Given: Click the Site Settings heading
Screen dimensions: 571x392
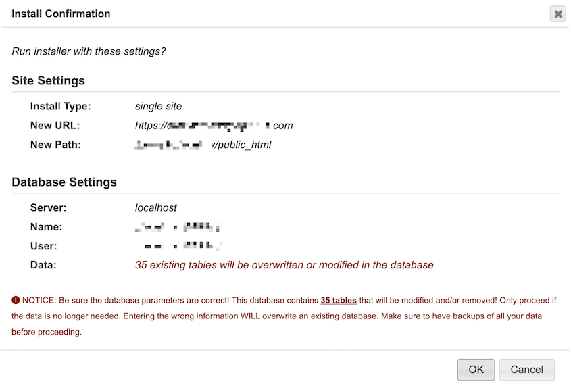Looking at the screenshot, I should point(48,80).
